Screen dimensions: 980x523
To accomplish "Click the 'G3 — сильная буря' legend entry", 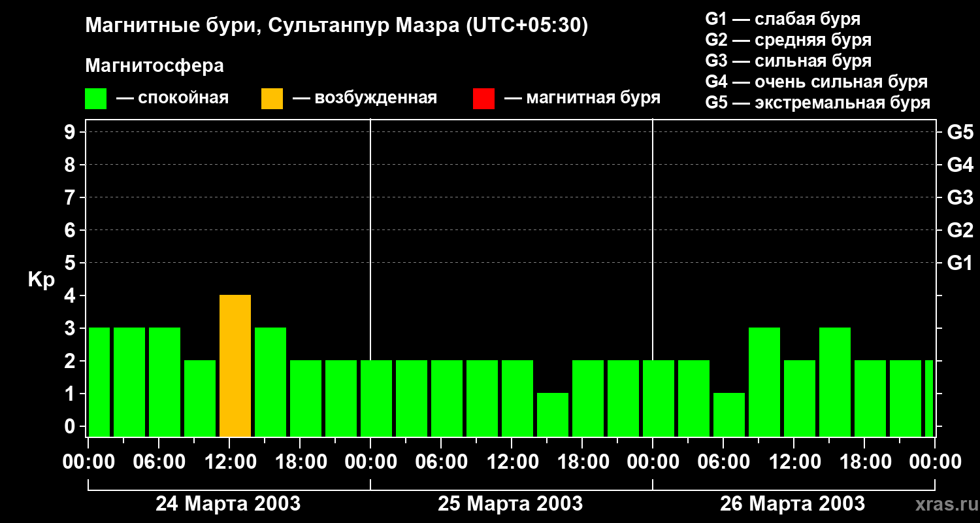I will point(788,61).
